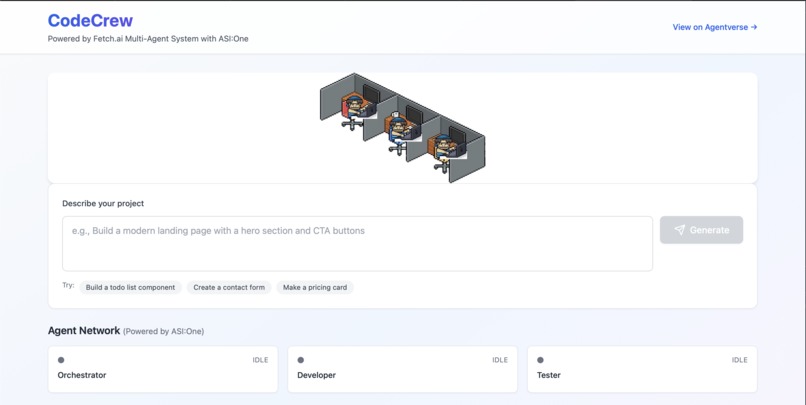Click the Agent Network heading
The width and height of the screenshot is (806, 405).
pyautogui.click(x=84, y=330)
